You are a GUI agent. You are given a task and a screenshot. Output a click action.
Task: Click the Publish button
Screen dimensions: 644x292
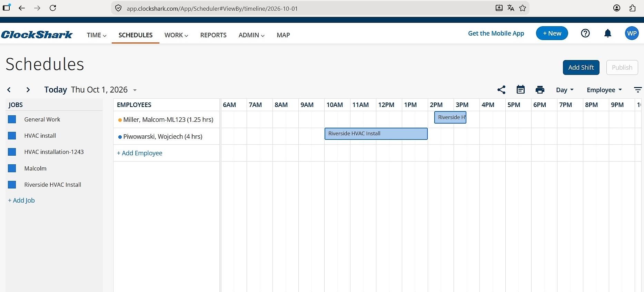[622, 67]
